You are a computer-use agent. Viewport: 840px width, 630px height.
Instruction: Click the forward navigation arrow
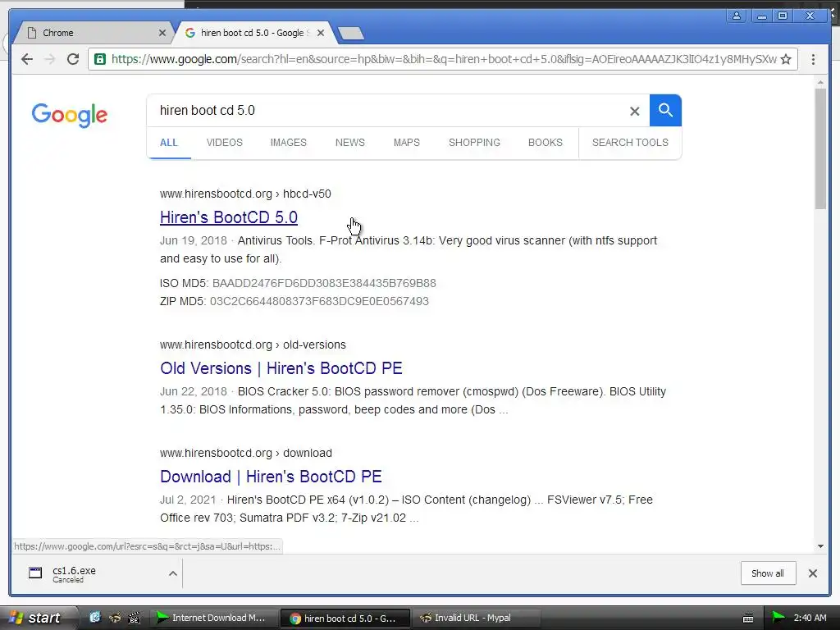[x=50, y=59]
